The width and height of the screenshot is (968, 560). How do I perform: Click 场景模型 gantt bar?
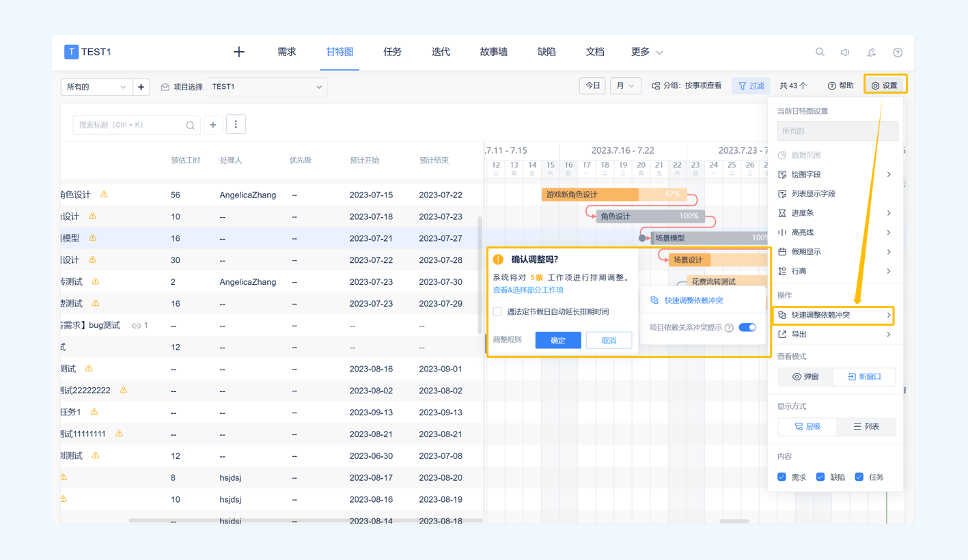[x=708, y=238]
